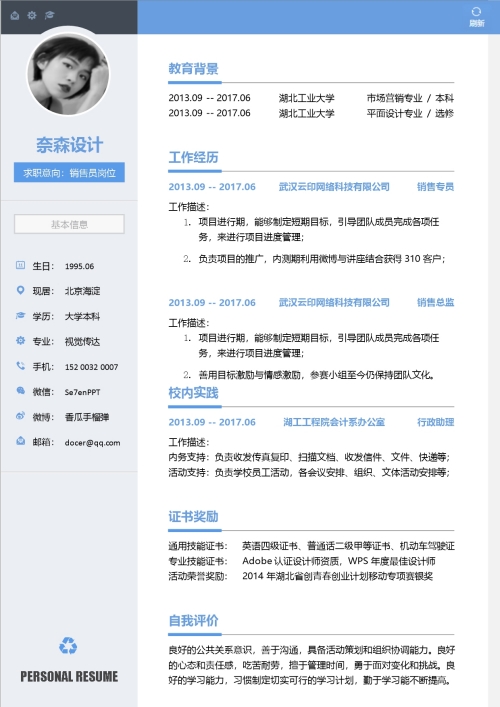Click the 工作经历 section heading

coord(193,157)
